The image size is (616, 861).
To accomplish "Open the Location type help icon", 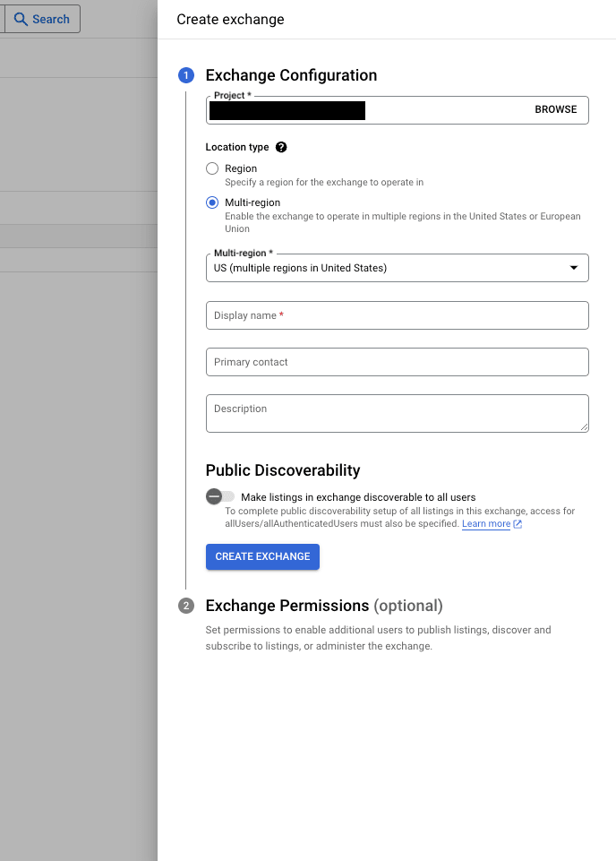I will [281, 147].
